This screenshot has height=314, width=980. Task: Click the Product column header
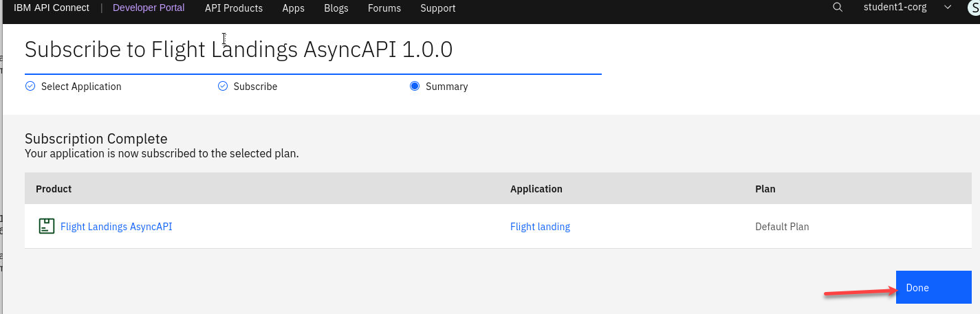[x=54, y=189]
